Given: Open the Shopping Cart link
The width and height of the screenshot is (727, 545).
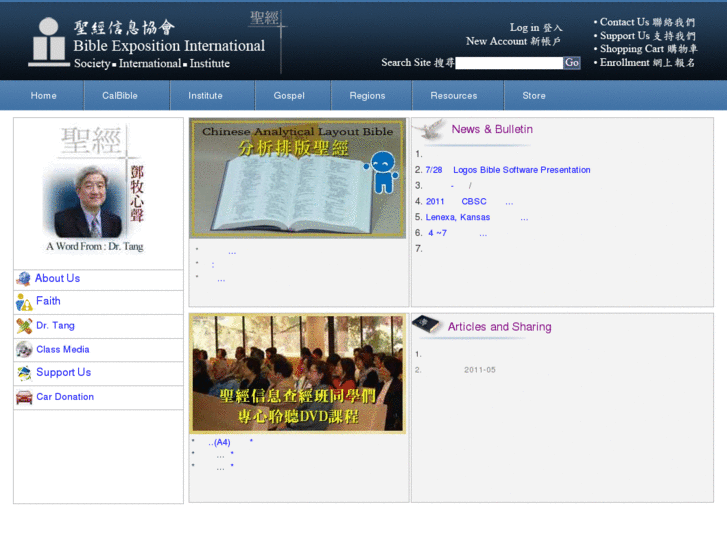Looking at the screenshot, I should pyautogui.click(x=649, y=49).
